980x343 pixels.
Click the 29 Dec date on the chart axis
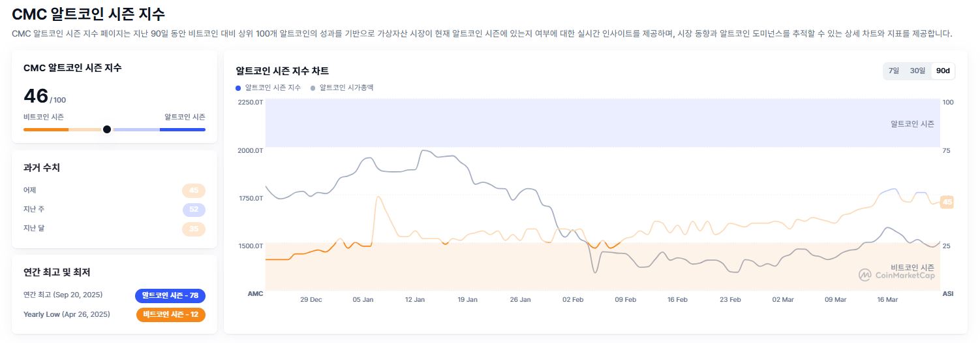point(311,299)
